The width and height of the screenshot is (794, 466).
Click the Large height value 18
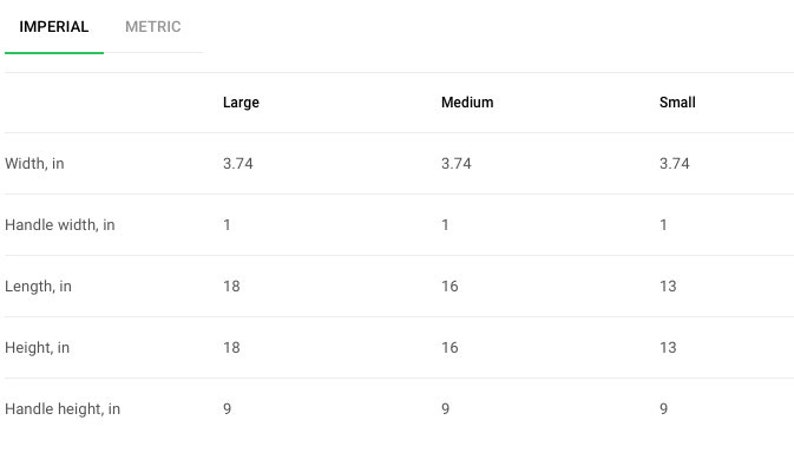click(x=231, y=347)
